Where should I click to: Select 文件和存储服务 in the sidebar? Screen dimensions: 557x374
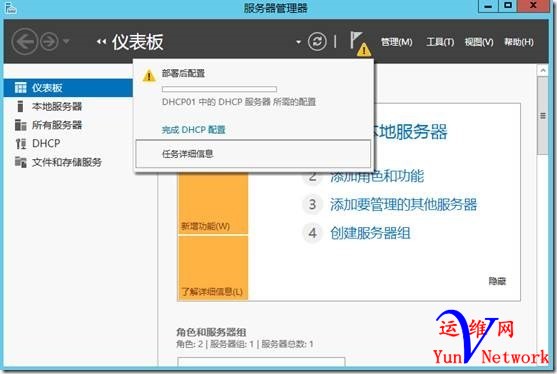68,162
